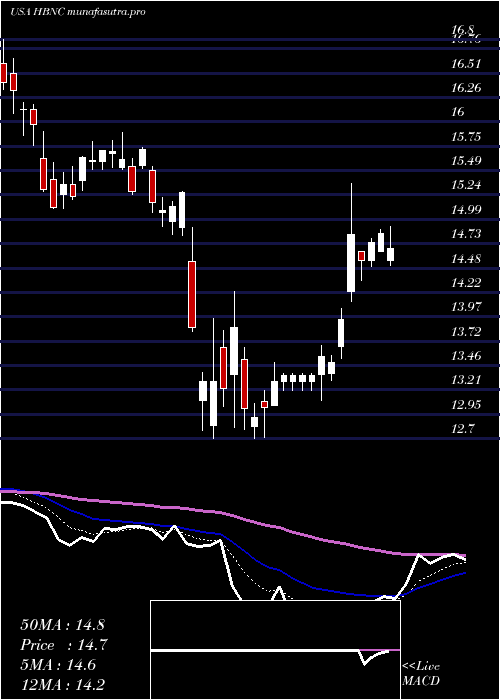This screenshot has height=700, width=500.
Task: Click the 'Price : 14.7' readout
Action: click(64, 645)
